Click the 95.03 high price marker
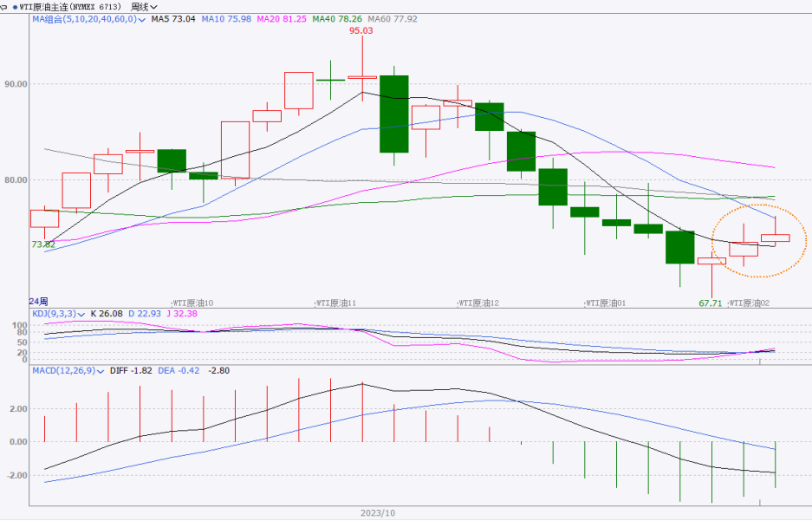Image resolution: width=812 pixels, height=521 pixels. click(x=361, y=30)
